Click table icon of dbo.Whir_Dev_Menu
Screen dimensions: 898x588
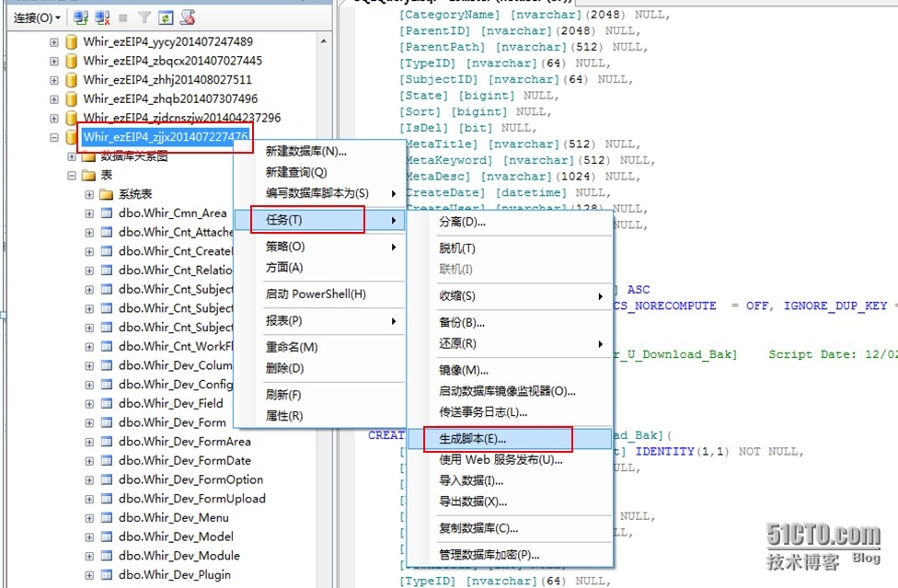[x=106, y=517]
